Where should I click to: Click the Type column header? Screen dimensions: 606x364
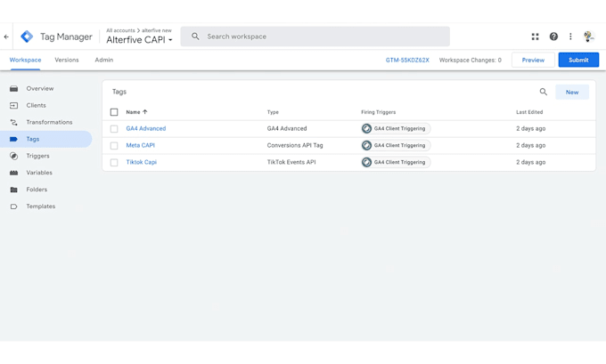point(273,112)
